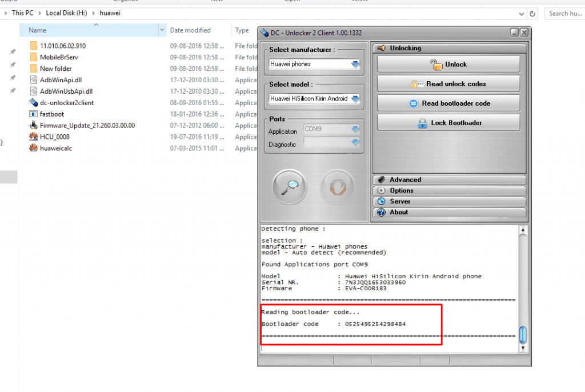The image size is (585, 392).
Task: Click Local Disk (H:) in address bar
Action: tap(66, 13)
